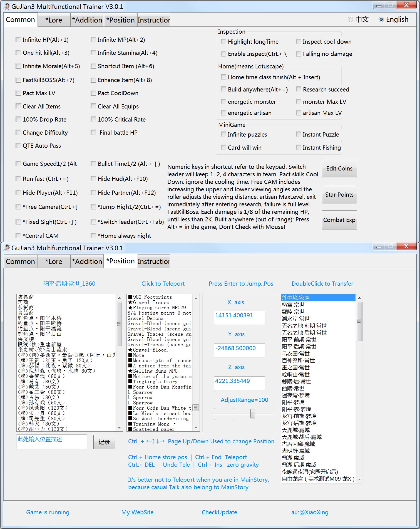The height and width of the screenshot is (529, 420).
Task: Minimize the bottom trainer window
Action: point(379,246)
